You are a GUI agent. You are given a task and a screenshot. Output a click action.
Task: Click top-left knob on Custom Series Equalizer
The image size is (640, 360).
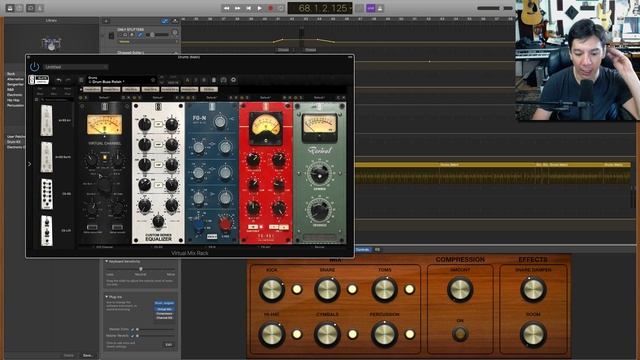pyautogui.click(x=144, y=124)
